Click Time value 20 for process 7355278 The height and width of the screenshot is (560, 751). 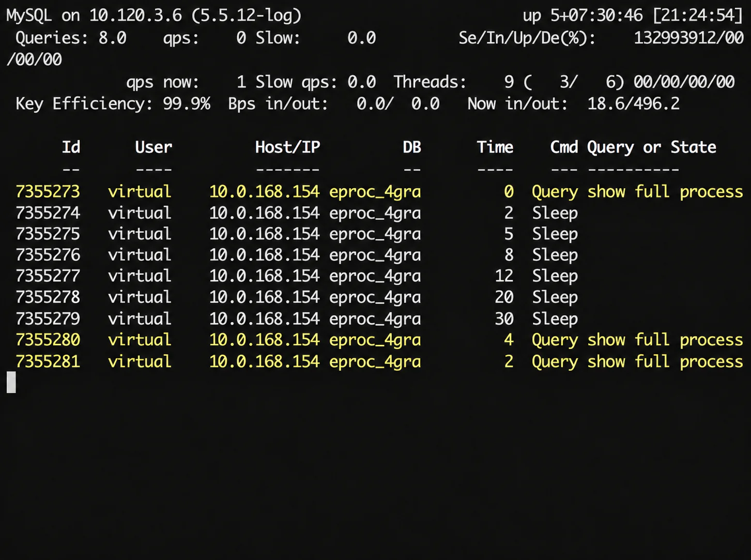504,297
